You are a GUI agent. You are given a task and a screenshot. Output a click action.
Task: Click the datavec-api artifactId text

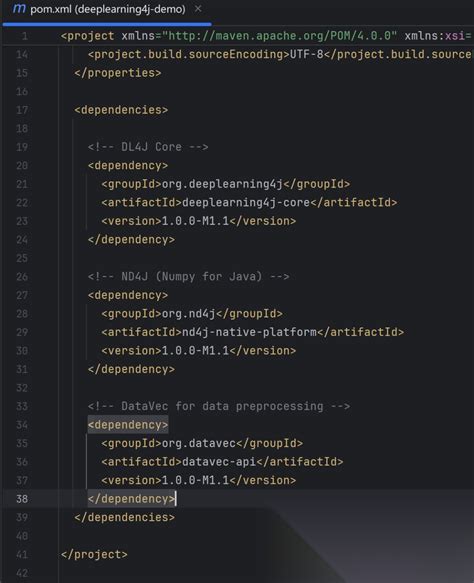point(219,462)
